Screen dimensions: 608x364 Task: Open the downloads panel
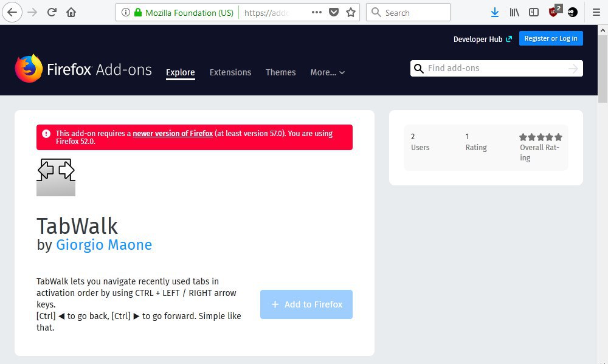[x=495, y=12]
